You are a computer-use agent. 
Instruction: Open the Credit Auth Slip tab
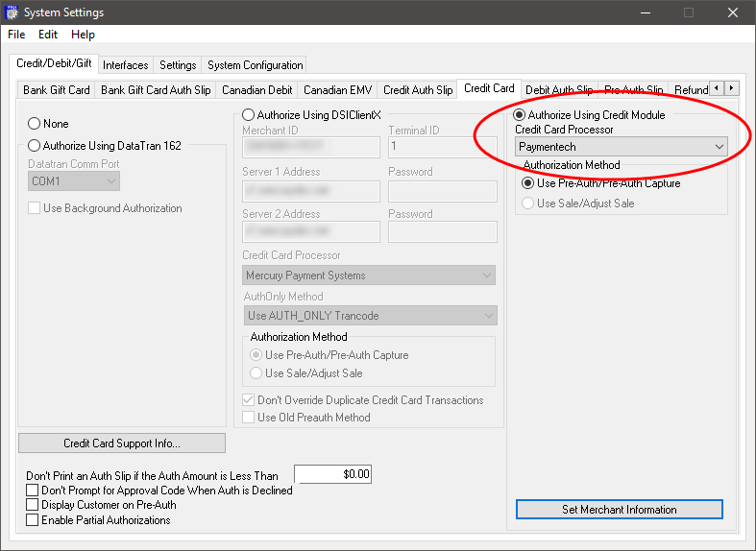point(418,90)
